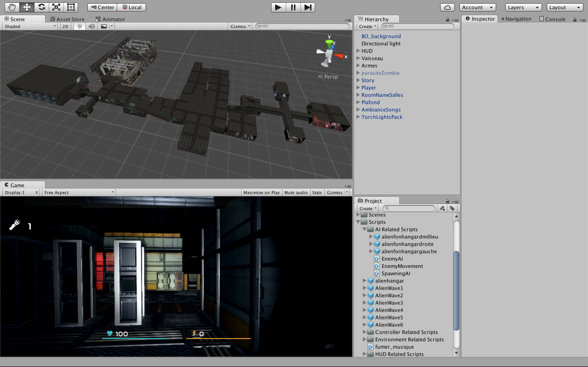The image size is (588, 367).
Task: Open the Cloud services button
Action: point(447,7)
